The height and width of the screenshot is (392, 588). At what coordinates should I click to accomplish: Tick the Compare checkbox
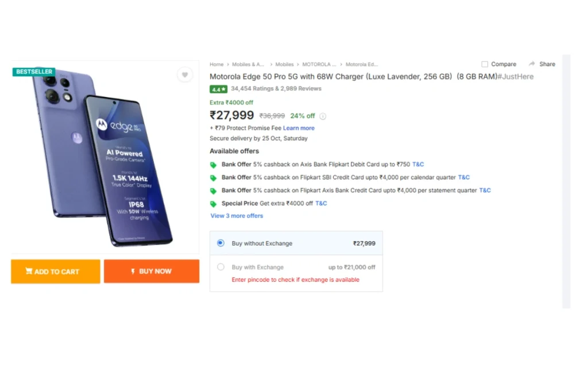pos(485,64)
